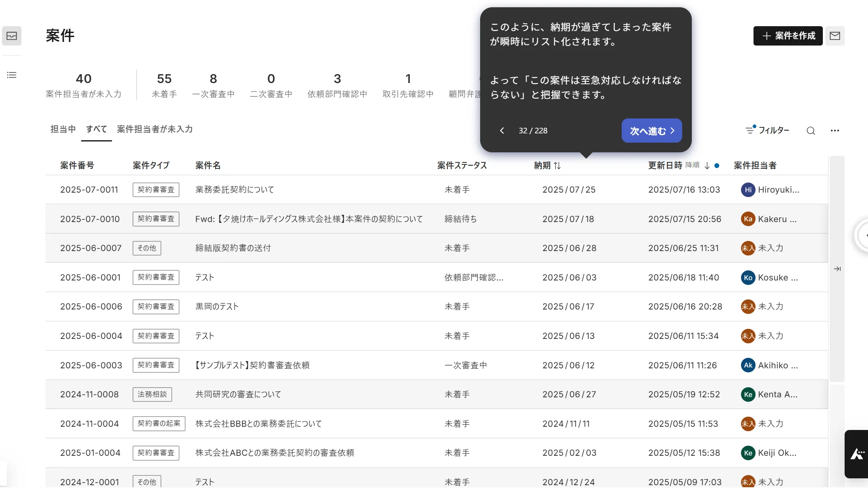
Task: Click status 締結待ち in row 2025-07-0010
Action: (x=460, y=219)
